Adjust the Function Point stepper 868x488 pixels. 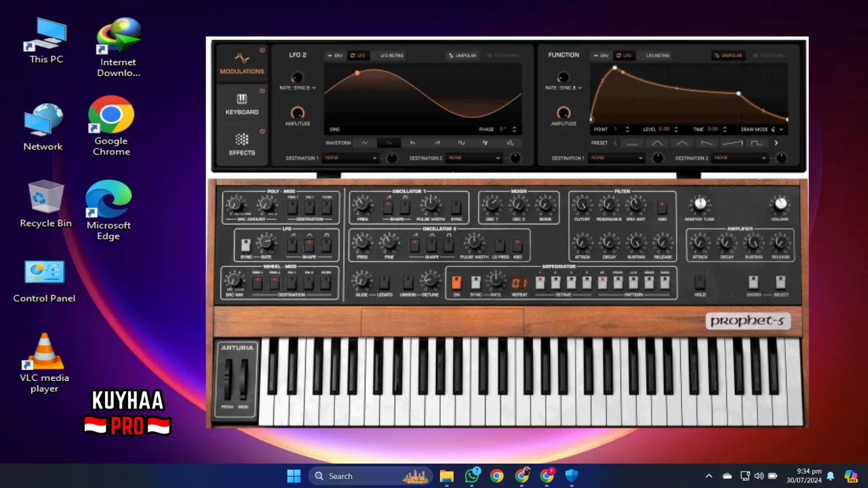click(627, 129)
